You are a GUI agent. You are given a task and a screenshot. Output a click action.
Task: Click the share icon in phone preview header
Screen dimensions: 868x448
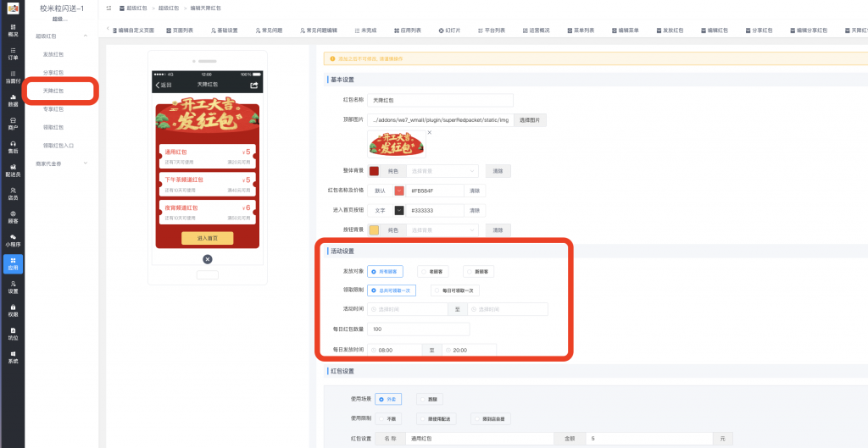tap(254, 85)
